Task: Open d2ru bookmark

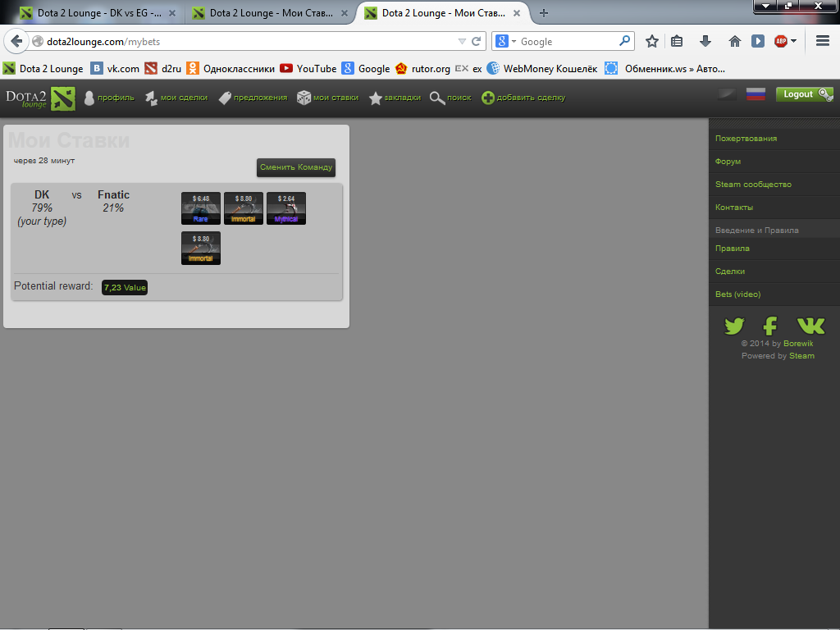Action: pos(163,69)
